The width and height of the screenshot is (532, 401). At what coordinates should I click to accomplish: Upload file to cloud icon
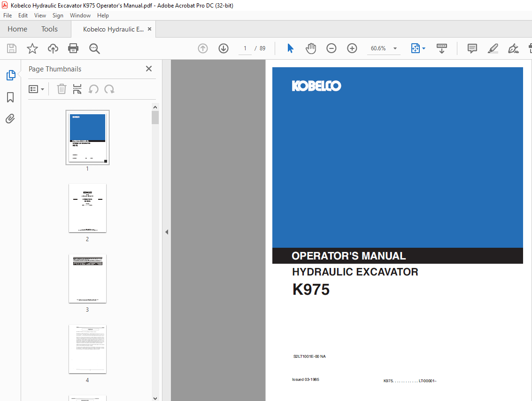(x=53, y=48)
